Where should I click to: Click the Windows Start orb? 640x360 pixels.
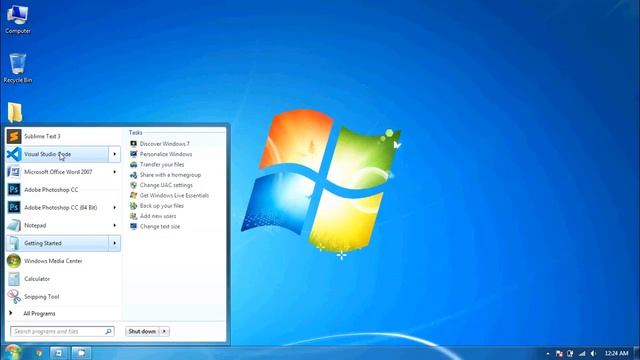coord(13,353)
